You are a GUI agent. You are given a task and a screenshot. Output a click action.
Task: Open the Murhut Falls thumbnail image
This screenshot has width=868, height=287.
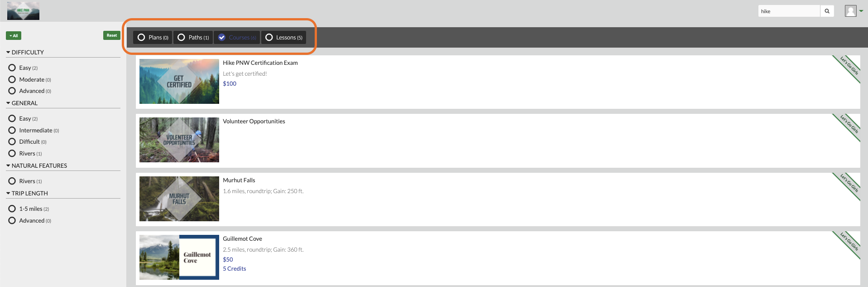179,199
